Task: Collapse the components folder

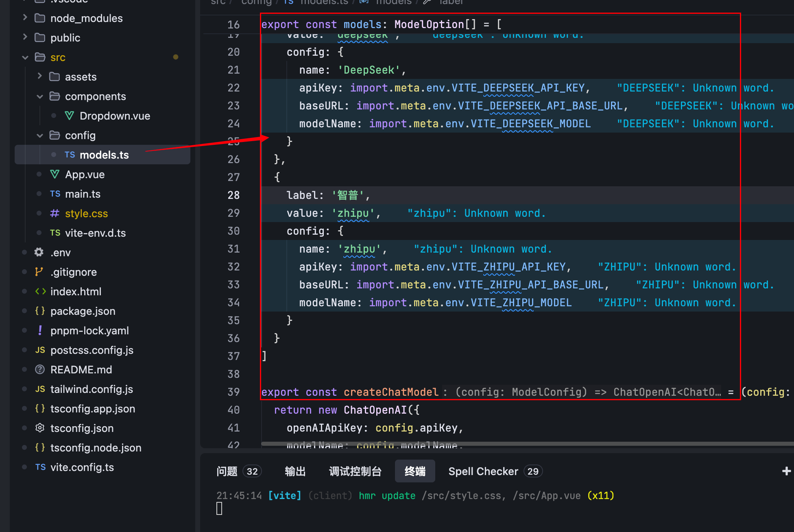Action: (x=40, y=96)
